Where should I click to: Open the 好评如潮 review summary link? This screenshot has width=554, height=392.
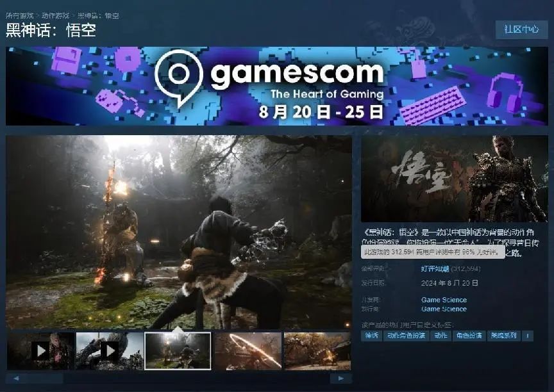pos(435,269)
